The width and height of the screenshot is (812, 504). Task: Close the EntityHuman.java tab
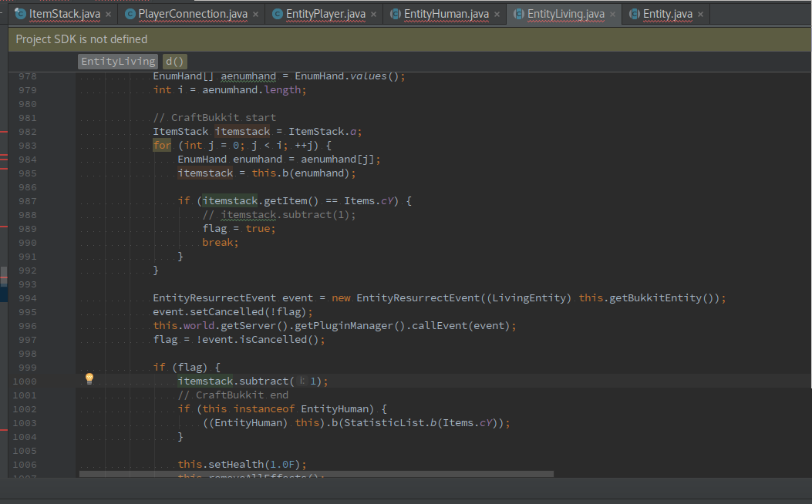point(497,15)
